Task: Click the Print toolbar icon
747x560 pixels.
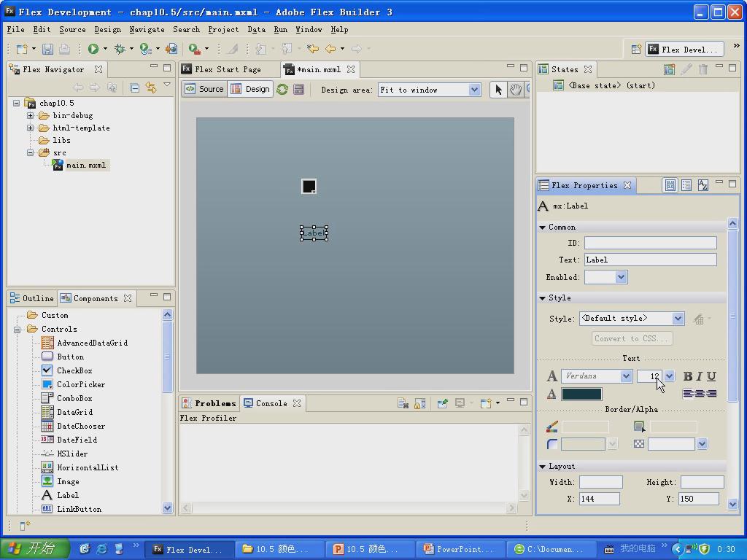Action: pyautogui.click(x=64, y=49)
